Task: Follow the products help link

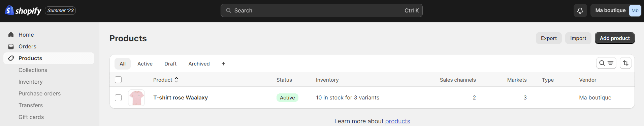Action: tap(397, 121)
